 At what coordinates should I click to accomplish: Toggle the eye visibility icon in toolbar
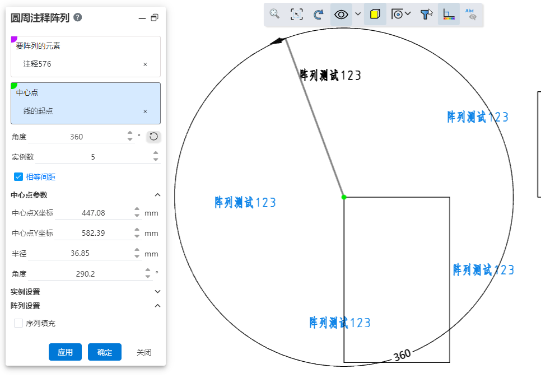tap(341, 14)
